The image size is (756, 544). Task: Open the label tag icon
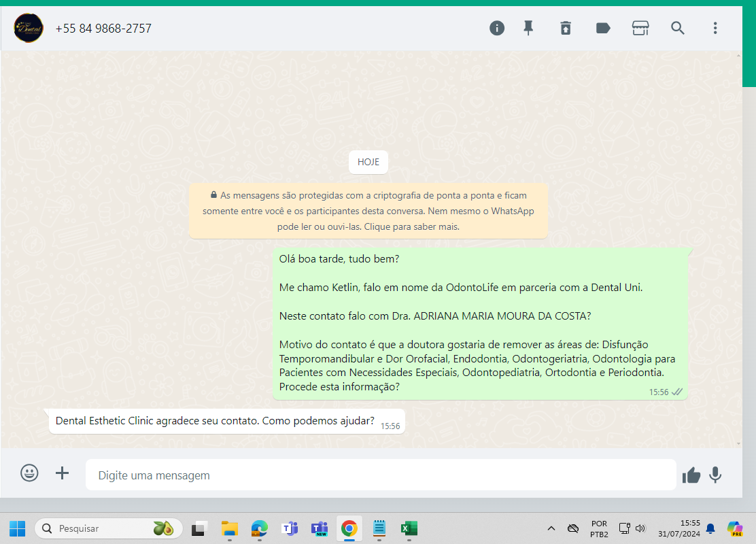603,29
